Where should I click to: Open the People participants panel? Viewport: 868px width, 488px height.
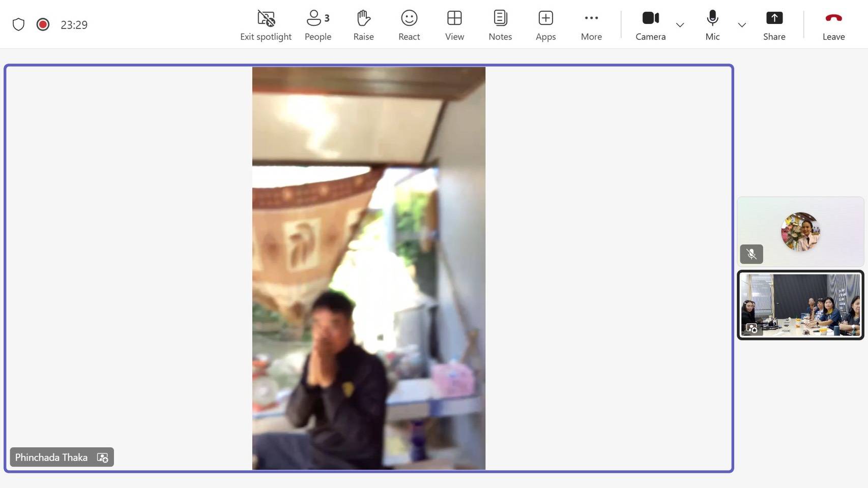coord(317,25)
